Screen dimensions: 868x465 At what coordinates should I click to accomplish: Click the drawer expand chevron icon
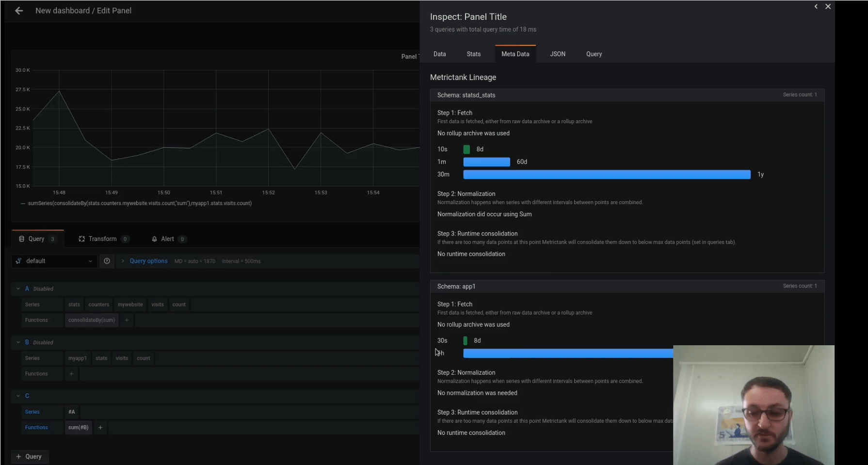point(816,7)
